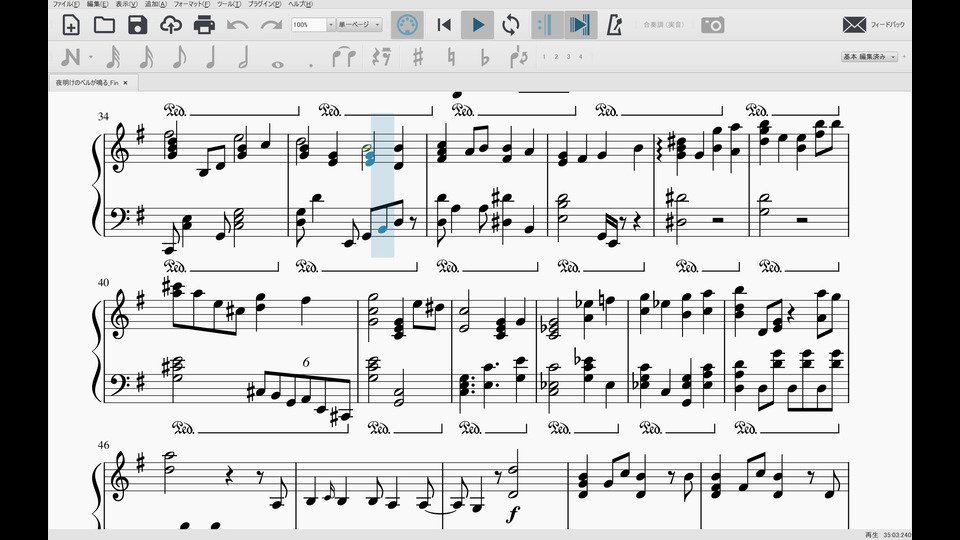Toggle pan score during playback button
The height and width of the screenshot is (540, 960).
tap(580, 25)
